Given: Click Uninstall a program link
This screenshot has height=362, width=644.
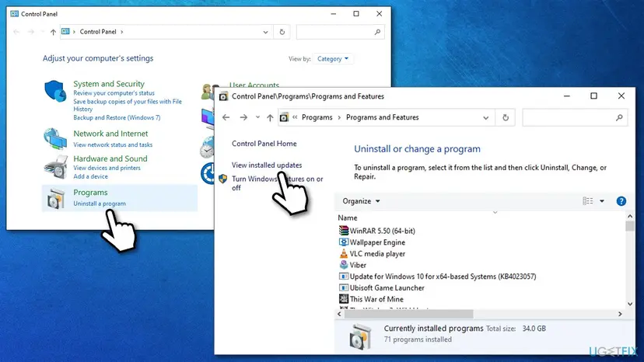Looking at the screenshot, I should 100,204.
